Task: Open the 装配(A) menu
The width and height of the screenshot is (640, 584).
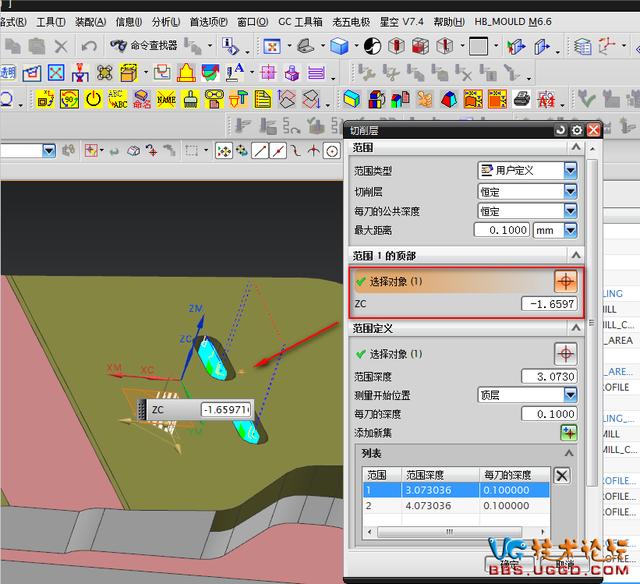Action: [90, 22]
